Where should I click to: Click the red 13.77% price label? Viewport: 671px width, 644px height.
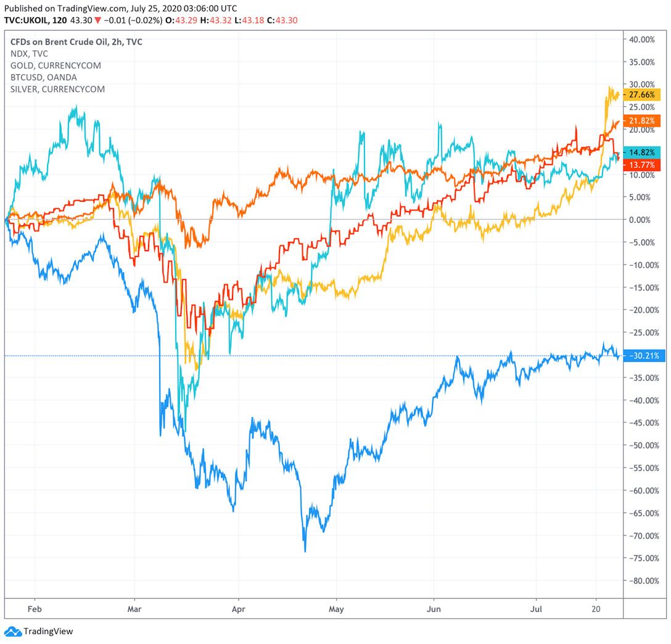point(644,165)
